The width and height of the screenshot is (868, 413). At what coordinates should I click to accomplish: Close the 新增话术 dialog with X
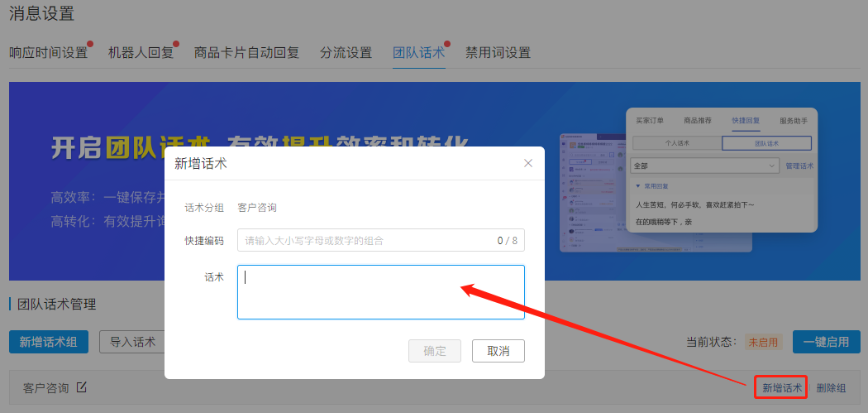click(x=528, y=163)
